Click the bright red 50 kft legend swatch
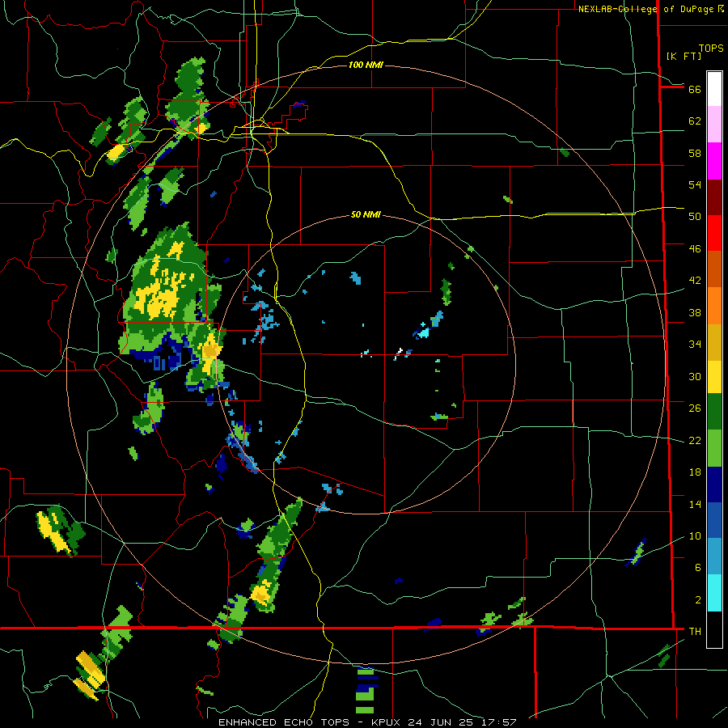This screenshot has height=728, width=728. click(x=714, y=233)
